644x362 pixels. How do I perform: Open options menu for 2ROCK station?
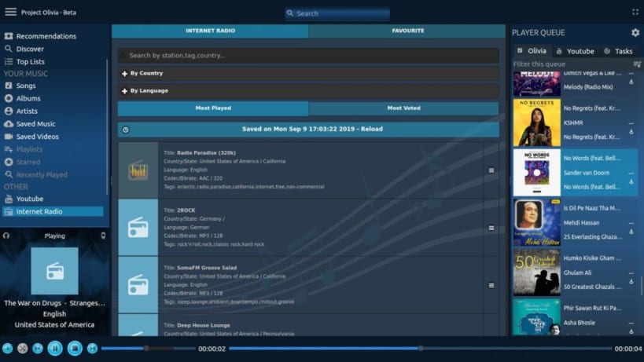(491, 228)
